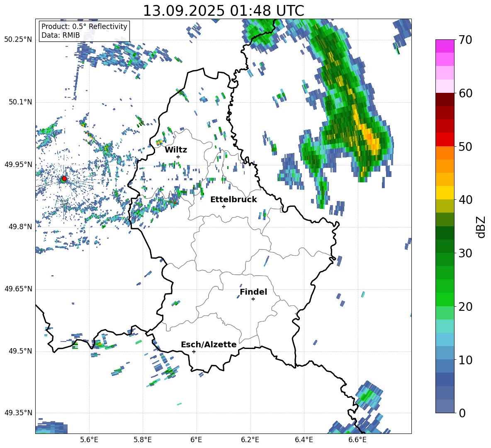Screen dimensions: 491x448
Task: Click the 49.8°N latitude label
Action: (x=20, y=227)
